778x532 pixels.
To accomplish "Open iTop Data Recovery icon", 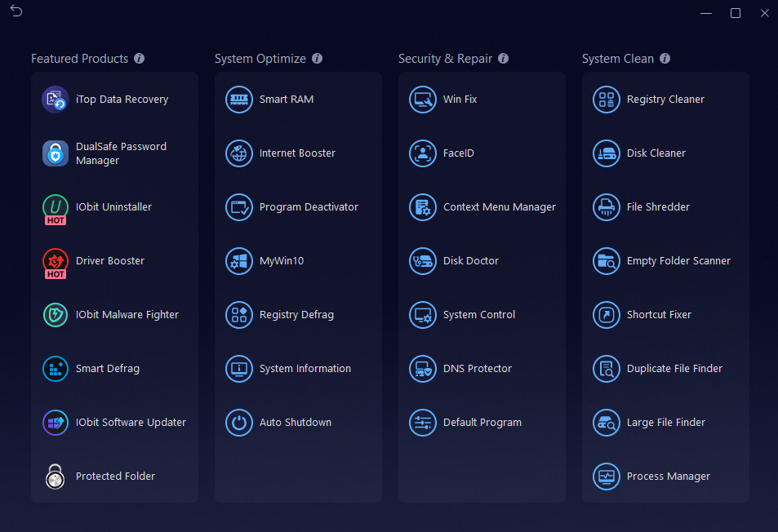I will coord(55,100).
